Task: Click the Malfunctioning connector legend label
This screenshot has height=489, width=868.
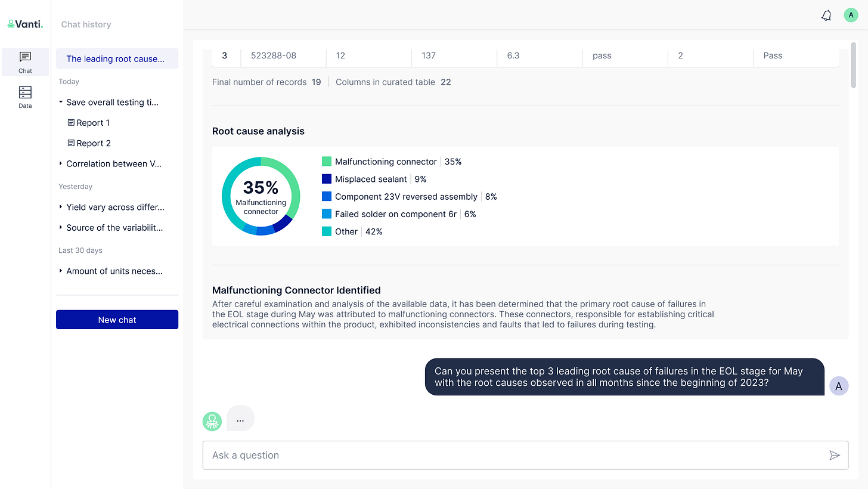Action: [386, 162]
